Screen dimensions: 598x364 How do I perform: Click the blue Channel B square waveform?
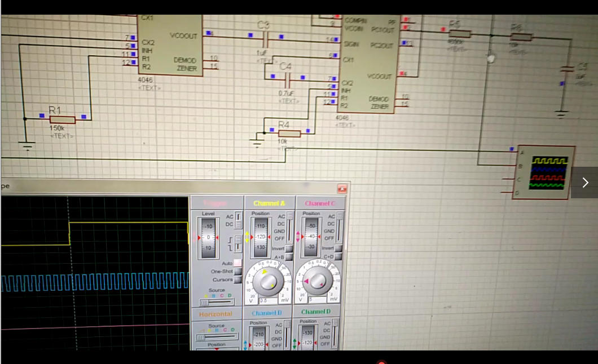[95, 282]
